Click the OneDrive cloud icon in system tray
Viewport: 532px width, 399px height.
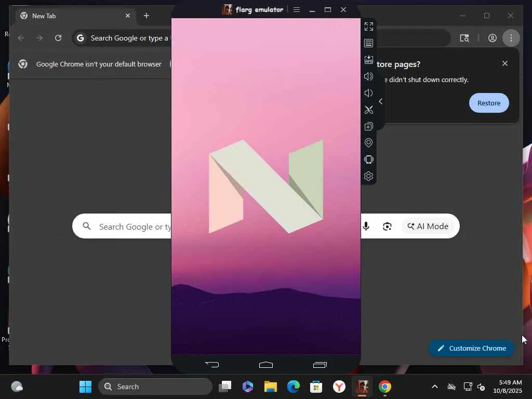pos(451,387)
